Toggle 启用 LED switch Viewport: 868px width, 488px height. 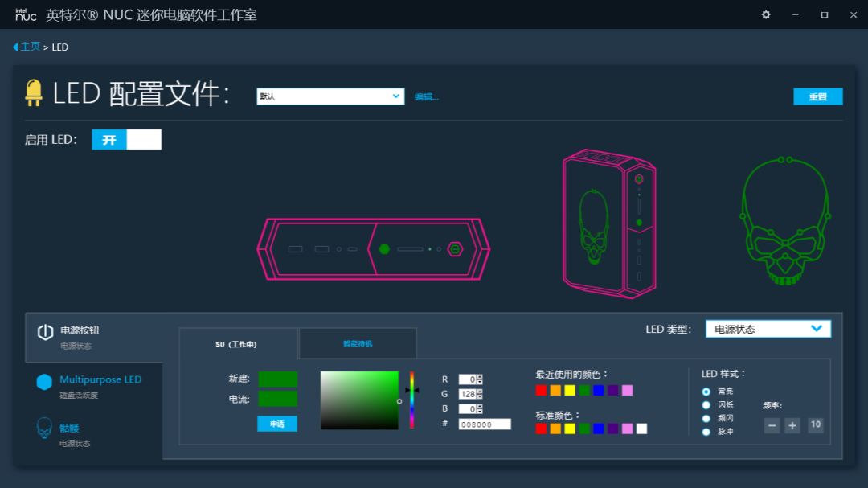[127, 140]
